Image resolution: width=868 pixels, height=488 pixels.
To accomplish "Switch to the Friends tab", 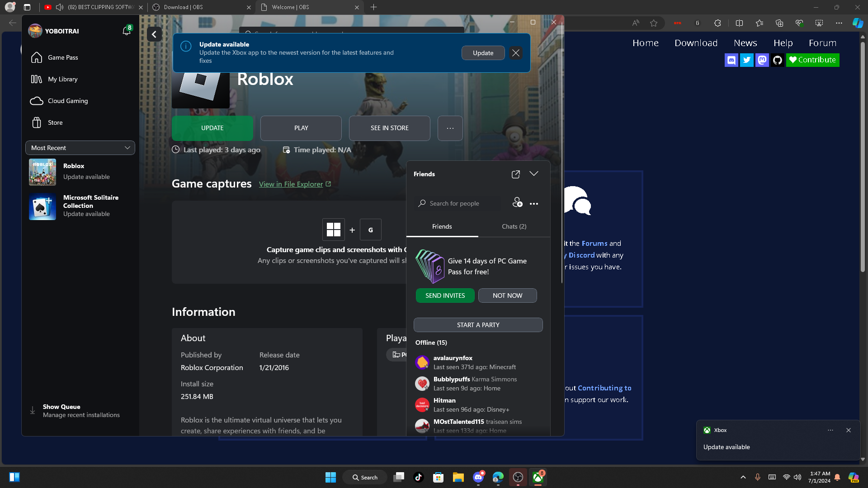I will coord(442,227).
